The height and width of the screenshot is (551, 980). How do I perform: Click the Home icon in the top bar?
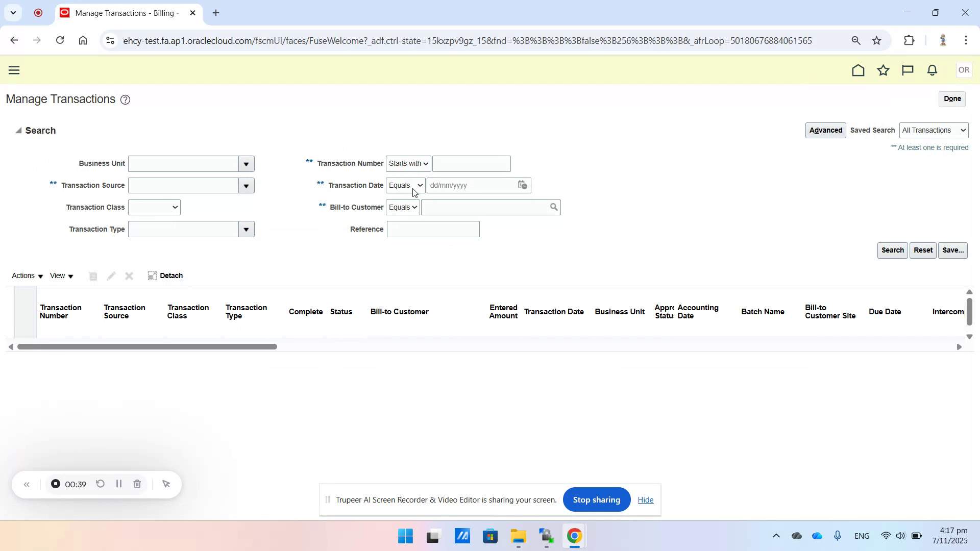coord(859,70)
